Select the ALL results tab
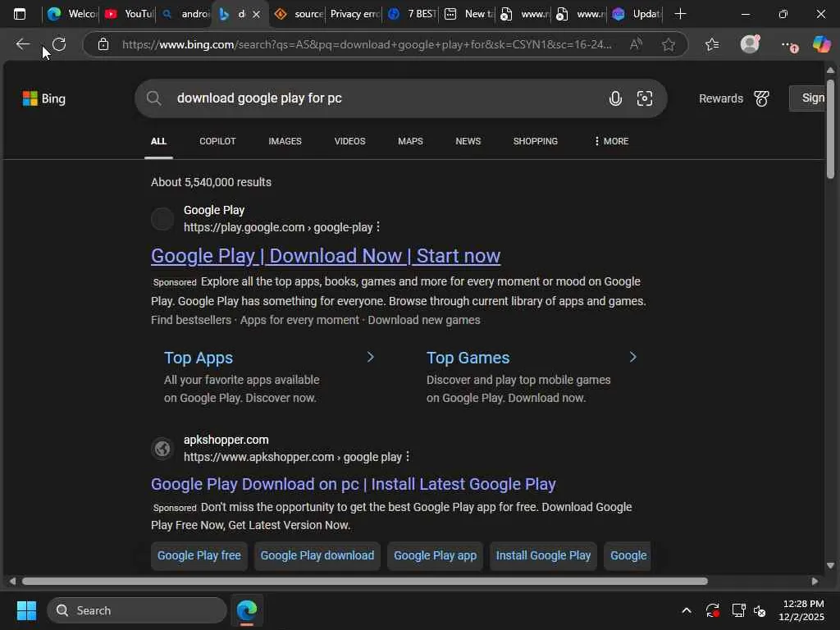This screenshot has height=630, width=840. [158, 141]
